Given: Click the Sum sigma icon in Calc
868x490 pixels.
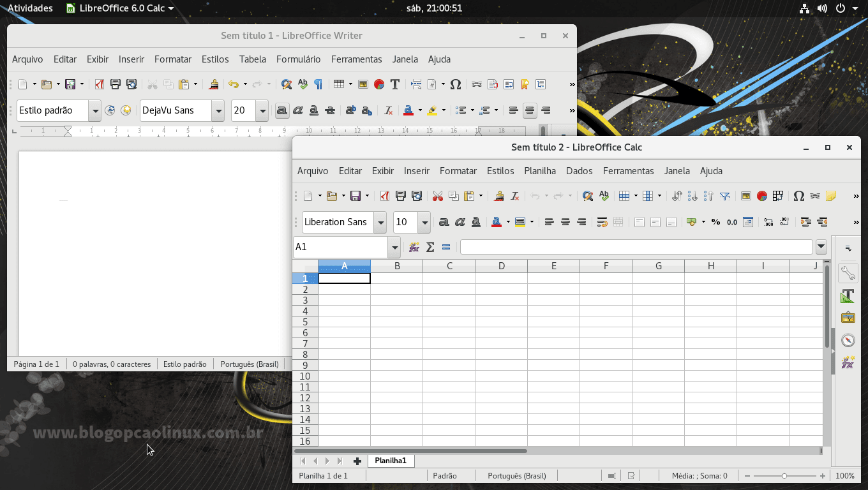Looking at the screenshot, I should click(430, 247).
